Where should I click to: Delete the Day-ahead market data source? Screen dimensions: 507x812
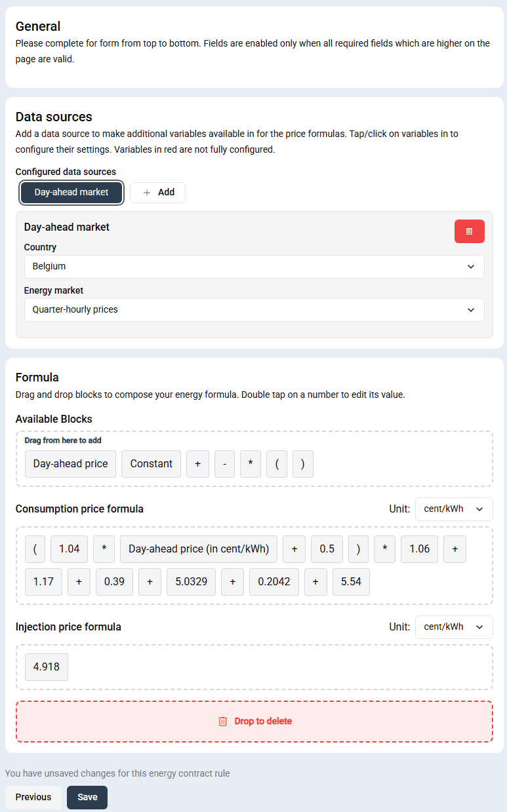[x=469, y=231]
